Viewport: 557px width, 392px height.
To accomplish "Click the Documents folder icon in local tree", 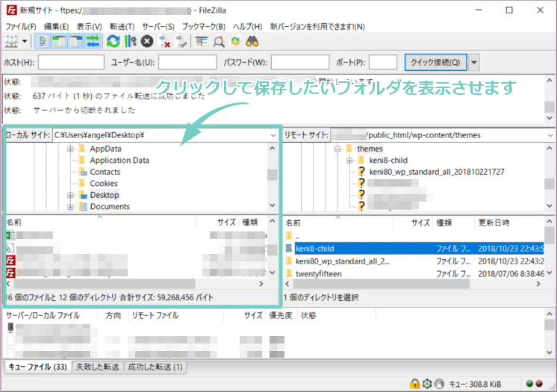I will (83, 207).
